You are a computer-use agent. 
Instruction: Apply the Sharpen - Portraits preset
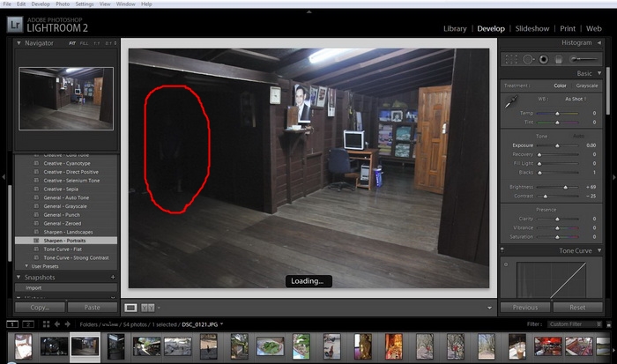tap(66, 241)
